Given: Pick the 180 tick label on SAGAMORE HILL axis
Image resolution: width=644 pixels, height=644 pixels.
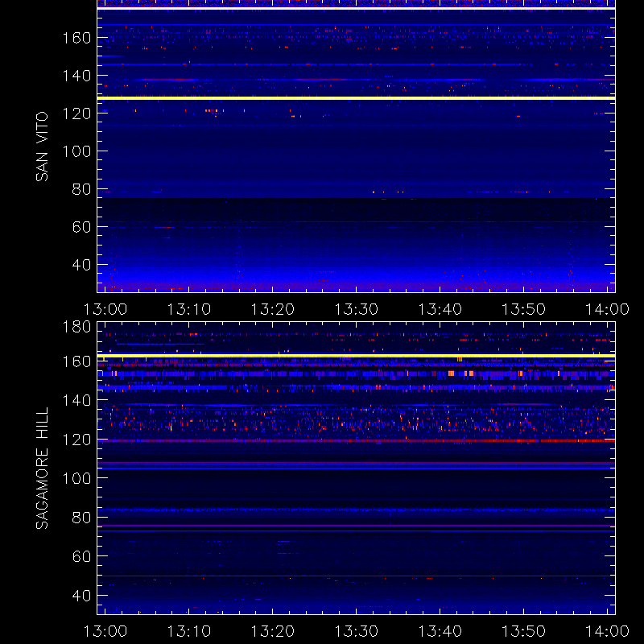Looking at the screenshot, I should pyautogui.click(x=76, y=327).
